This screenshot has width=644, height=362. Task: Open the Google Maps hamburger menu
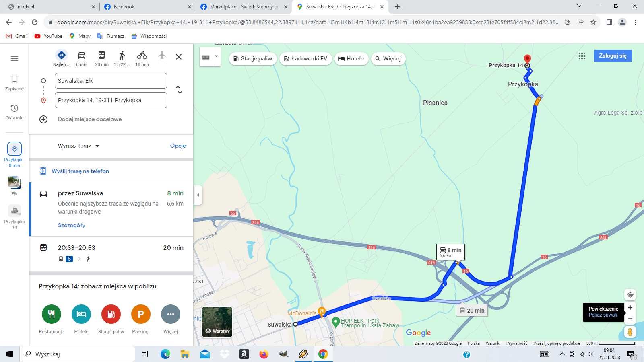point(14,58)
